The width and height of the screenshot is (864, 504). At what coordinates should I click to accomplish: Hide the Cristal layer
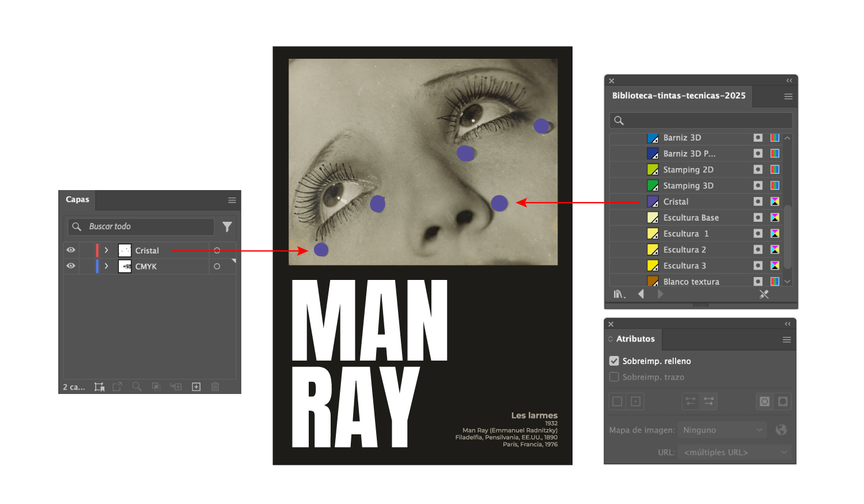pyautogui.click(x=71, y=250)
